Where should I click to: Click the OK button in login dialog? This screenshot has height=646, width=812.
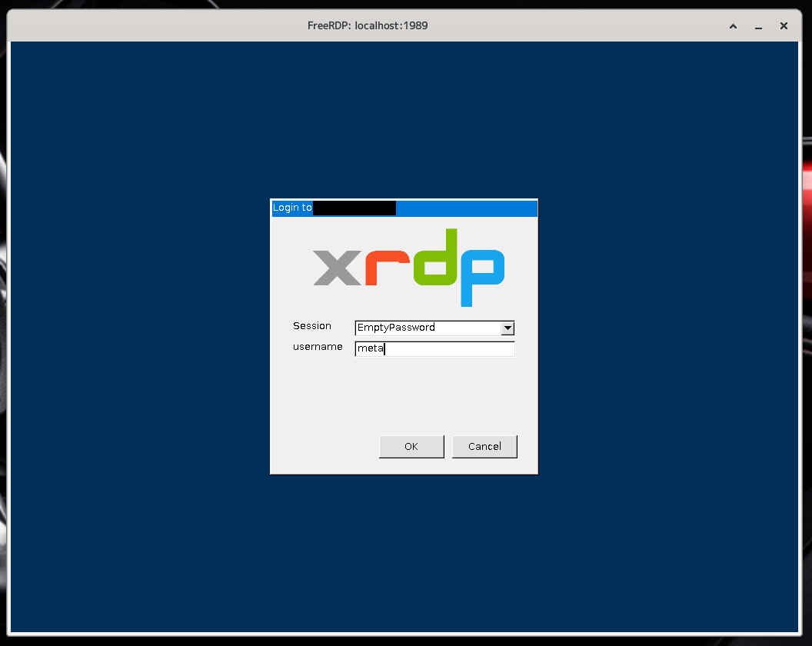[x=411, y=447]
